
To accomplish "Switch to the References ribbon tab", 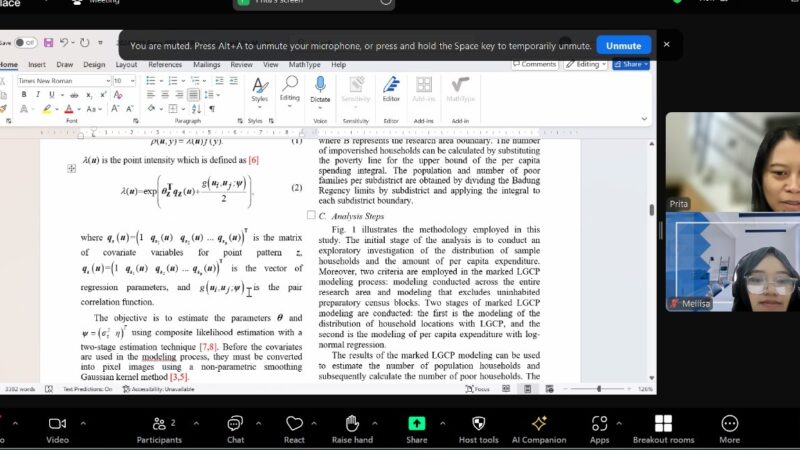I will point(165,64).
